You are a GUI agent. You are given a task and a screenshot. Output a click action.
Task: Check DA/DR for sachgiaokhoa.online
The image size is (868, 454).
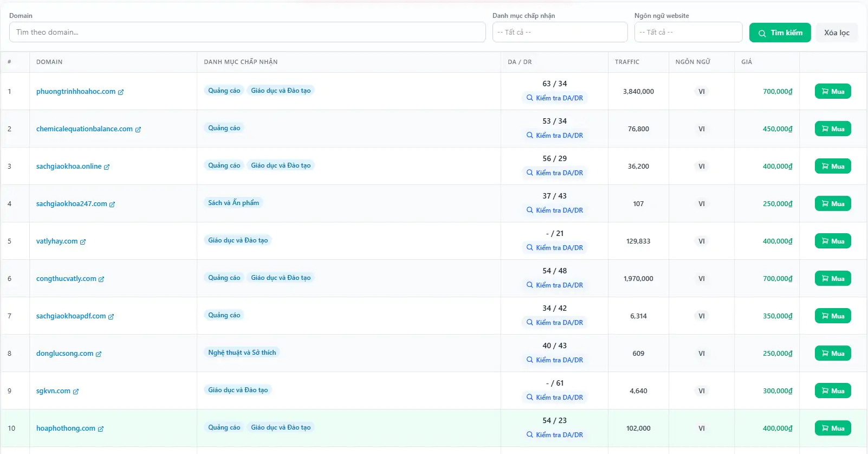(555, 173)
